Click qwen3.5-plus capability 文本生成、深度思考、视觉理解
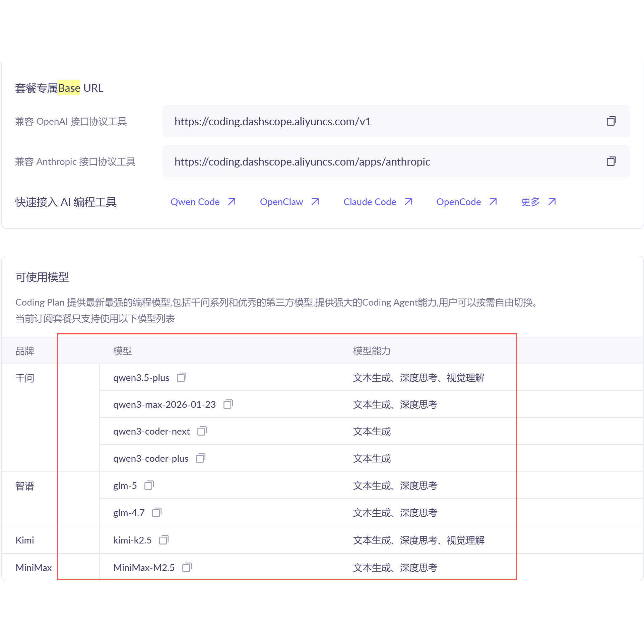This screenshot has height=644, width=644. [419, 378]
